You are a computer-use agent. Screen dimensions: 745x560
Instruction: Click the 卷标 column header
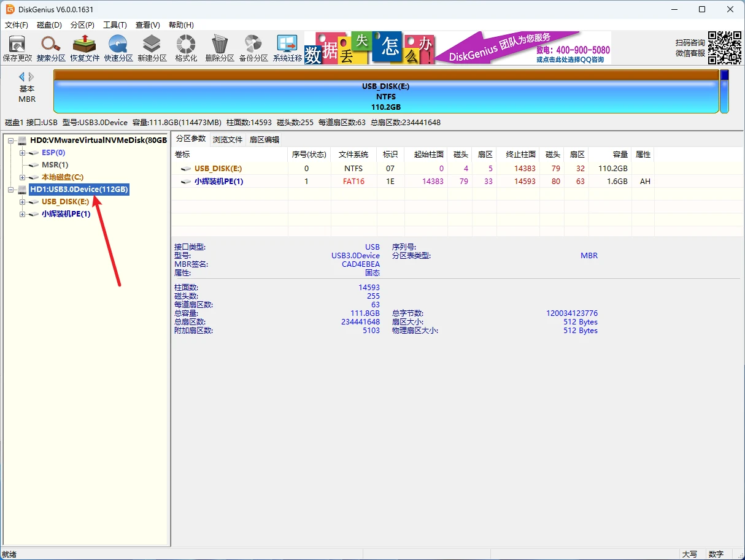pyautogui.click(x=230, y=155)
